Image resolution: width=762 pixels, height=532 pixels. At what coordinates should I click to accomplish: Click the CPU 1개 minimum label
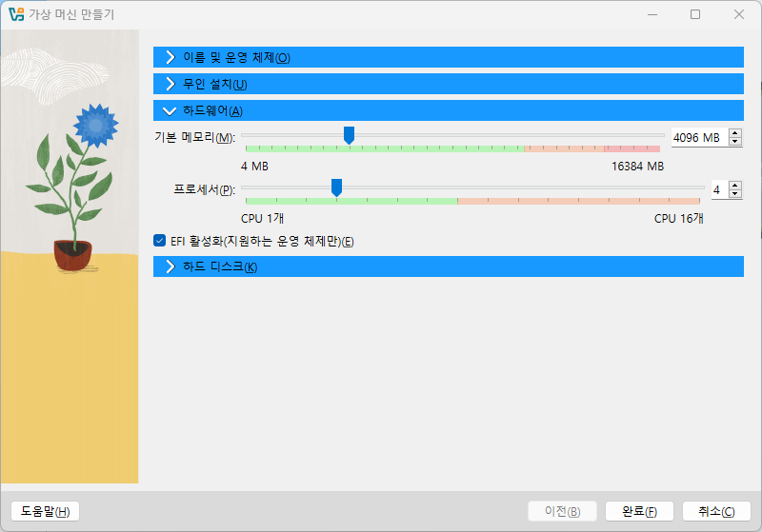263,219
